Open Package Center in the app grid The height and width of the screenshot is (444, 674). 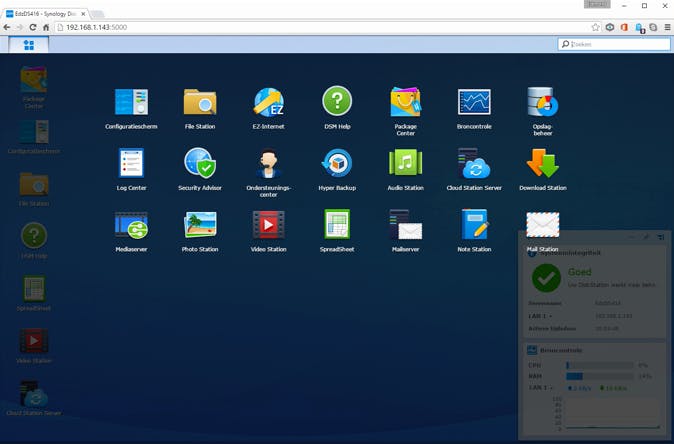[405, 102]
